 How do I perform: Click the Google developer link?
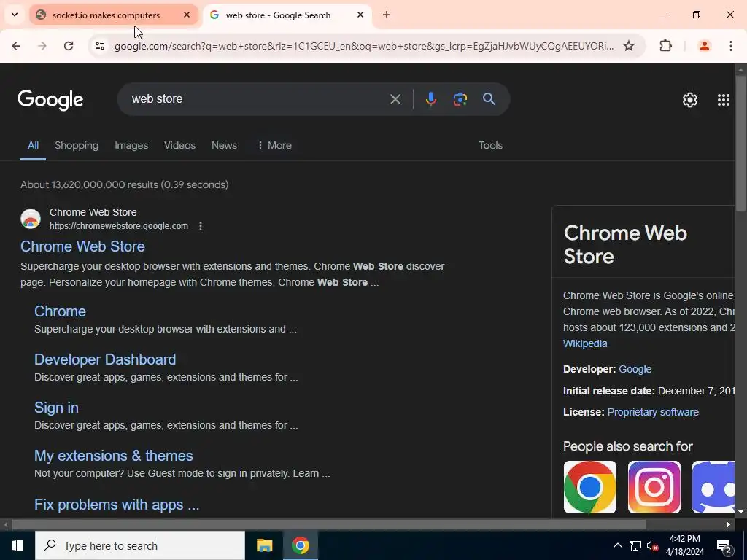635,369
